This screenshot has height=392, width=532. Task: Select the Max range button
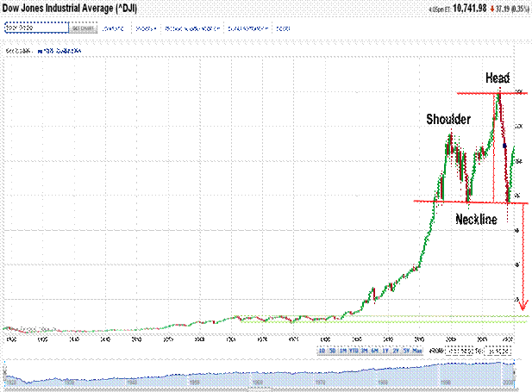click(417, 351)
